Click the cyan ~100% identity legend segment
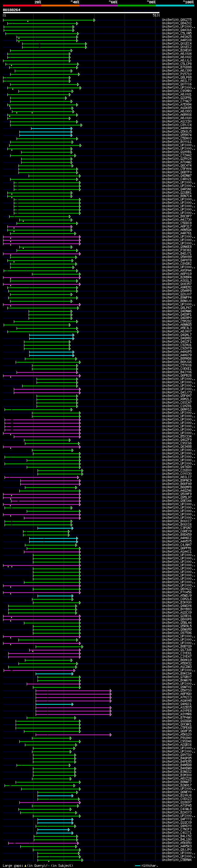 click(x=175, y=6)
